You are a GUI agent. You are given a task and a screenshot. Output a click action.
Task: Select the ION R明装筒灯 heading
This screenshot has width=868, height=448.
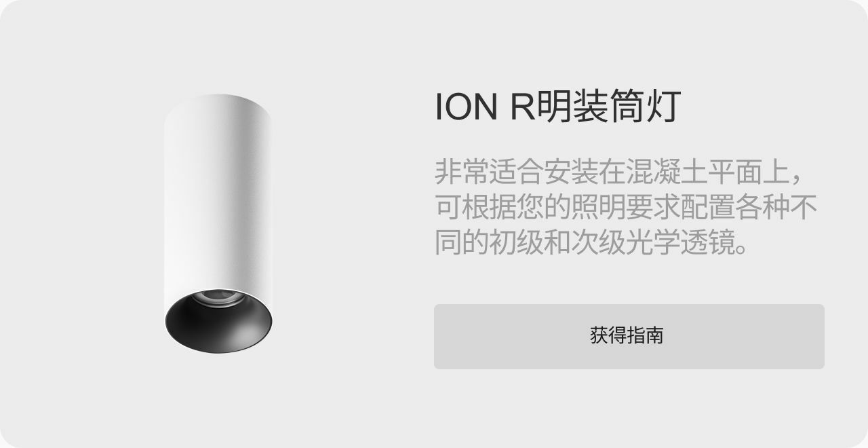point(557,108)
